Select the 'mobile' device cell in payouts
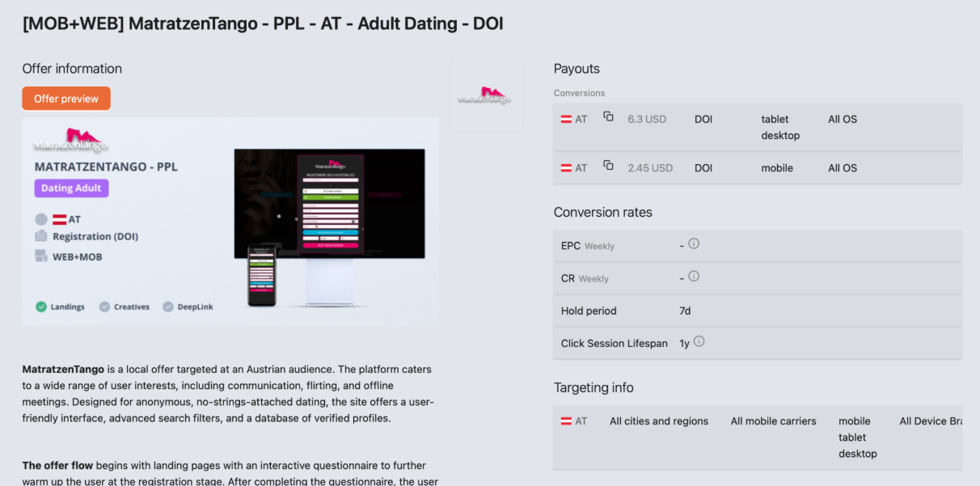980x486 pixels. coord(777,168)
